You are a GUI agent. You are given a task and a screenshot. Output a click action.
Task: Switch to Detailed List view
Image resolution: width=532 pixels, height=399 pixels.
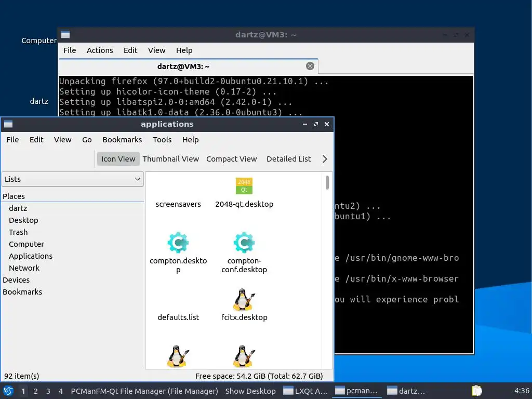coord(288,159)
